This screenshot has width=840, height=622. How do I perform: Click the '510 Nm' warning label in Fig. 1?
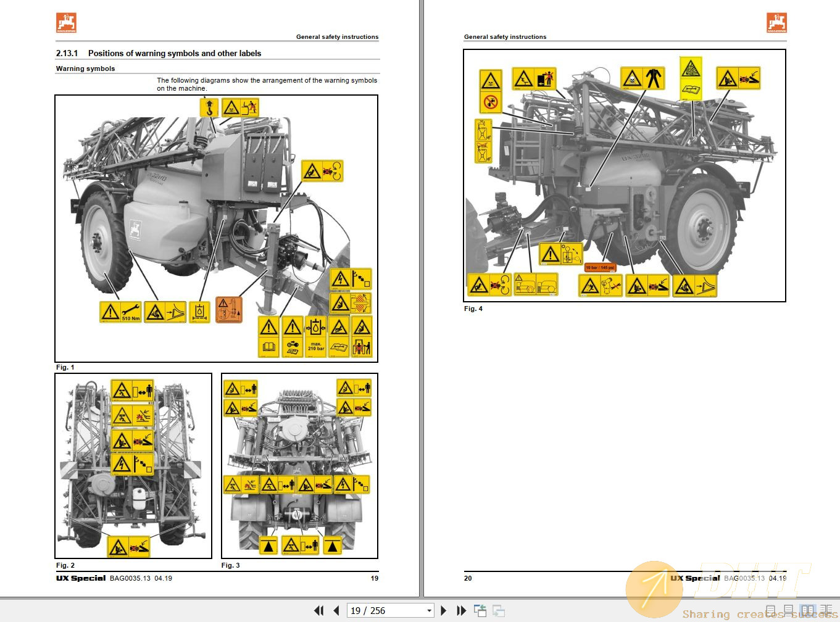(120, 312)
